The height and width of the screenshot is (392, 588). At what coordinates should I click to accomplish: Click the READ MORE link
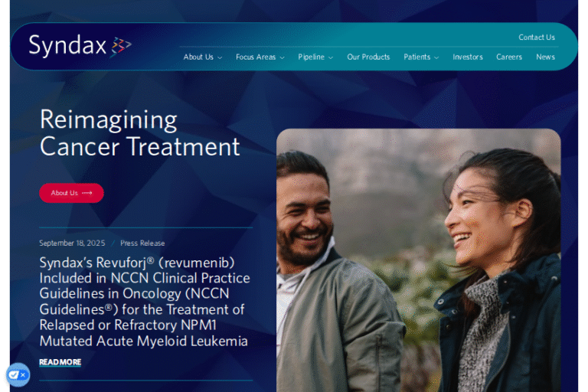click(60, 362)
